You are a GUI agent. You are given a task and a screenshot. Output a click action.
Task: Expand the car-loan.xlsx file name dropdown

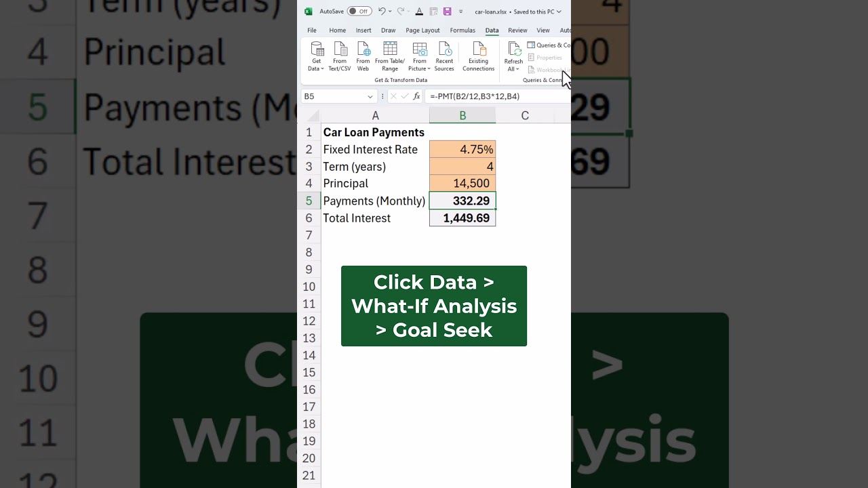tap(559, 12)
